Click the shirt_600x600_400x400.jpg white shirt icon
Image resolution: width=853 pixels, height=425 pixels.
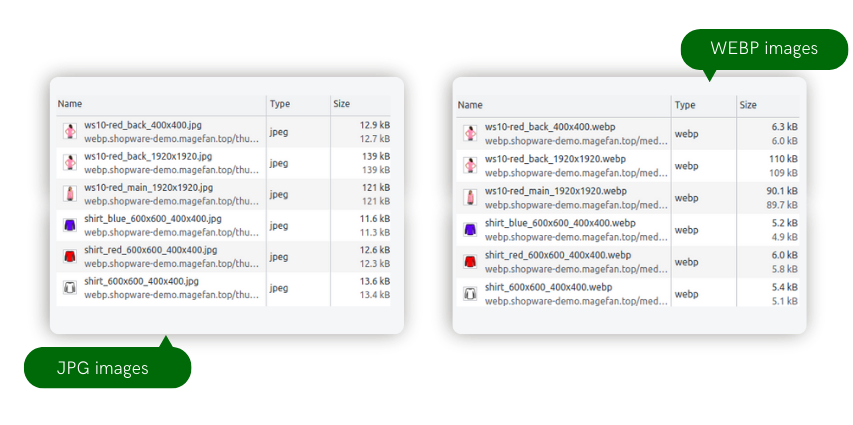click(x=70, y=288)
